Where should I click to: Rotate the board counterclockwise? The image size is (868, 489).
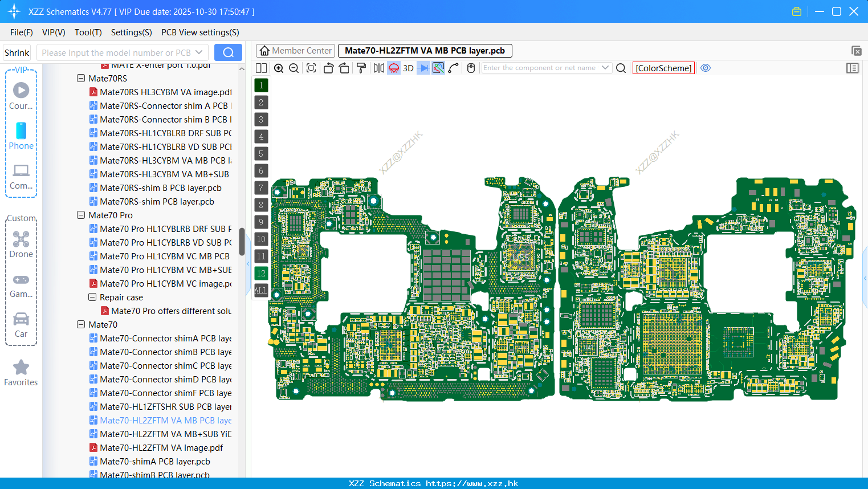(x=328, y=68)
